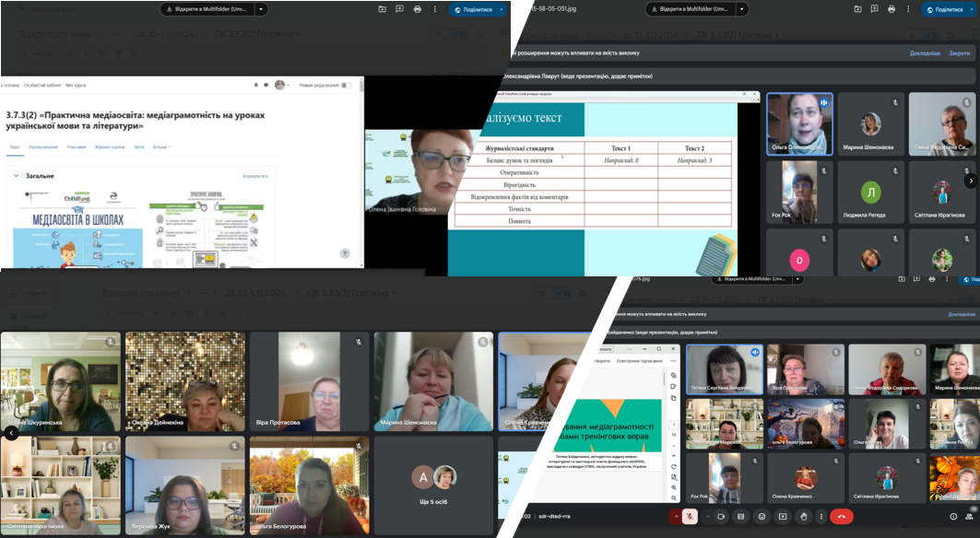Open Електронне підписання menu in PDF viewer
The height and width of the screenshot is (538, 980).
pos(640,361)
